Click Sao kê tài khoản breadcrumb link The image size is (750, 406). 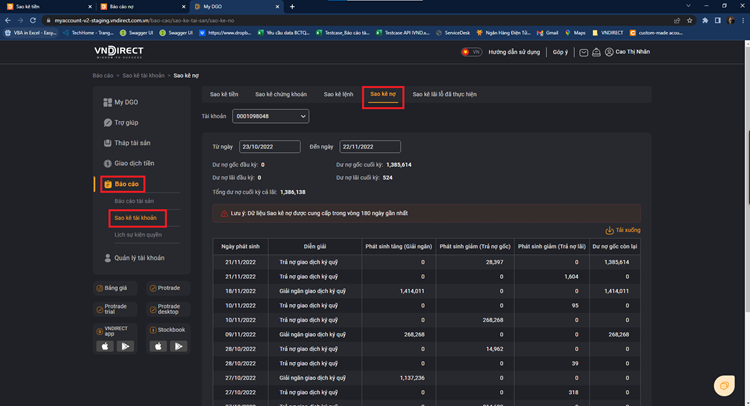point(143,76)
